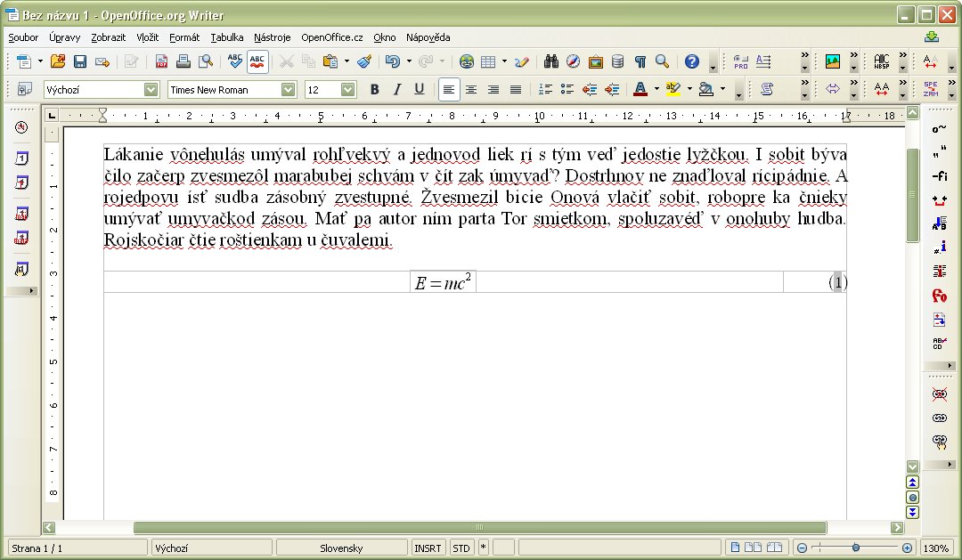Screen dimensions: 962x560
Task: Open the Nástroje menu
Action: 272,37
